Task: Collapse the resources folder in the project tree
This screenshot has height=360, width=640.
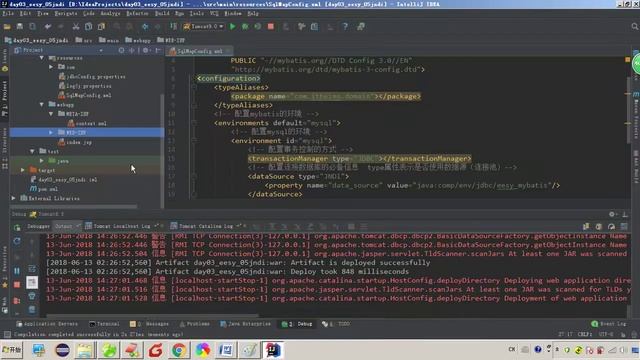Action: coord(42,58)
